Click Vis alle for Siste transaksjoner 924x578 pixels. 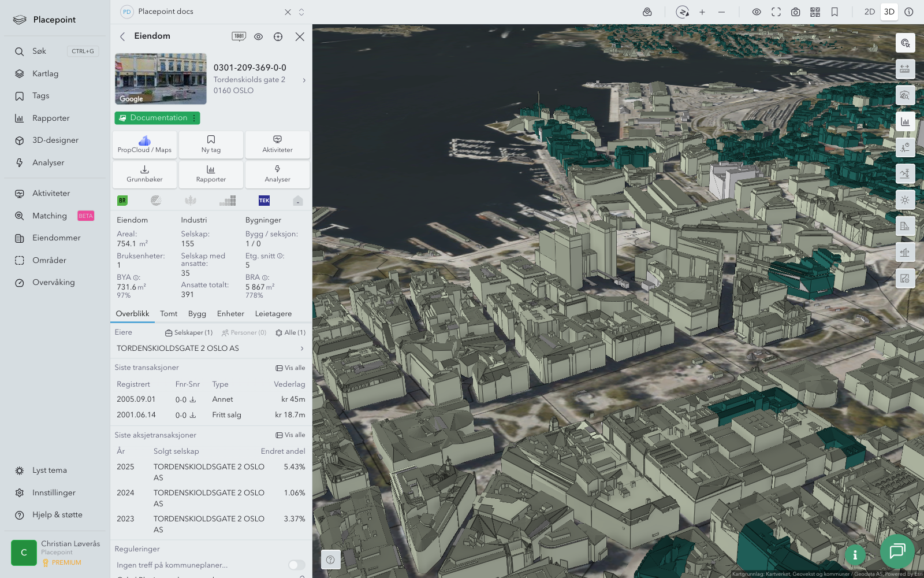pos(290,368)
